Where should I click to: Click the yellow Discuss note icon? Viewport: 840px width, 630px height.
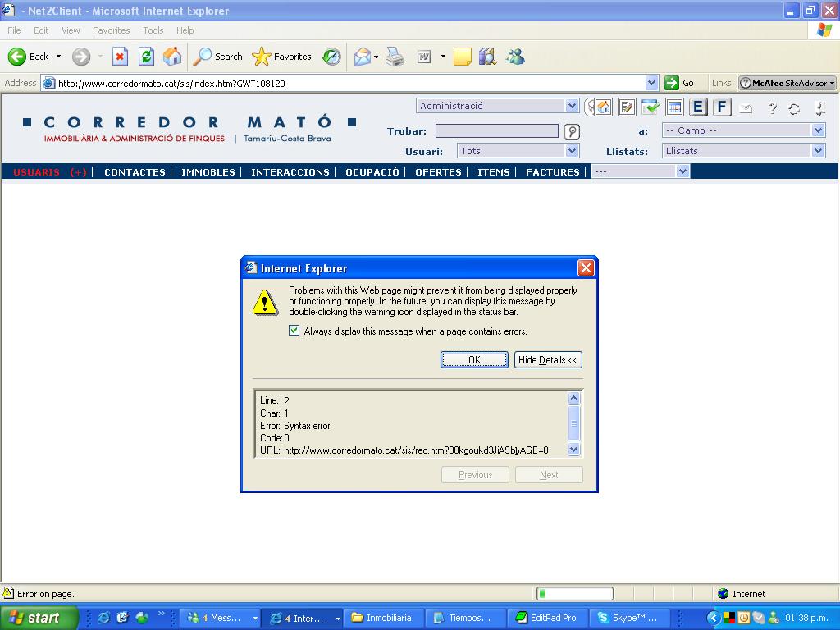click(x=463, y=57)
